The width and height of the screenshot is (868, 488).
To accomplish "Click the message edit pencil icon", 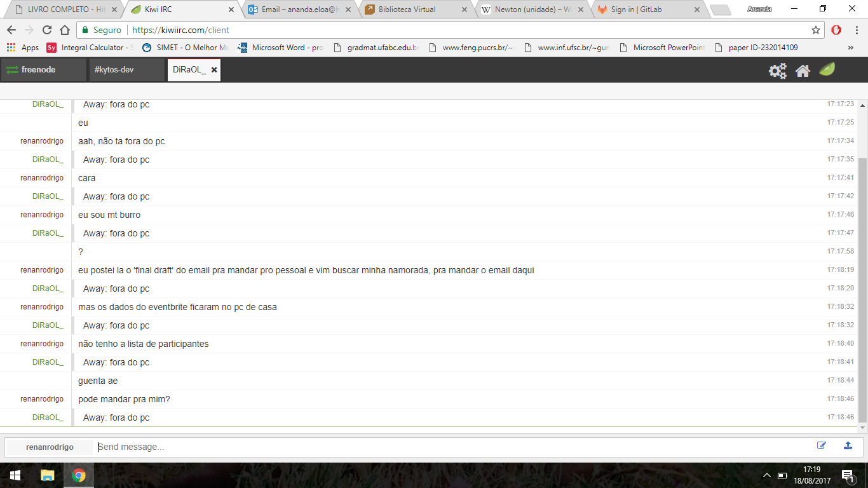I will (822, 445).
